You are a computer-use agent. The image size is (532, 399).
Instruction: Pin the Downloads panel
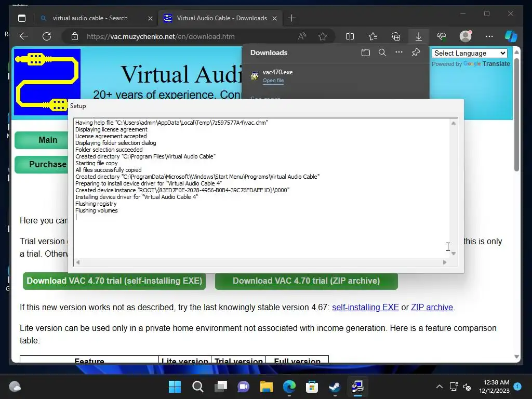coord(416,52)
